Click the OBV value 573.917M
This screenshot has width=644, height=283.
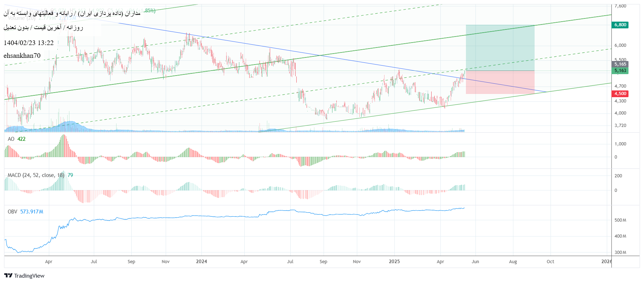coord(32,212)
